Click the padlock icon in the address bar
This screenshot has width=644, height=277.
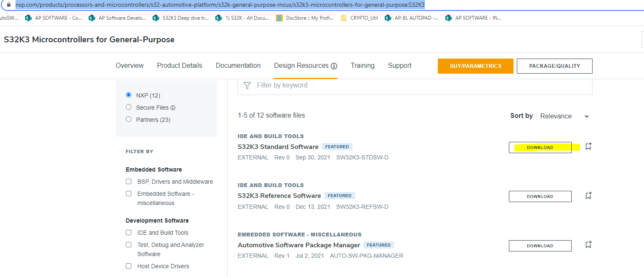click(x=9, y=5)
